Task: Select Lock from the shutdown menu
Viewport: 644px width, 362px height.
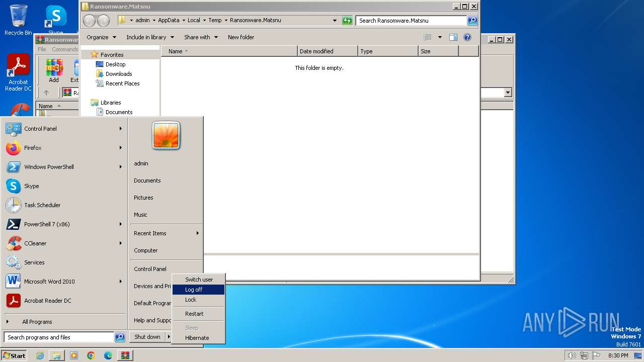Action: click(x=198, y=300)
